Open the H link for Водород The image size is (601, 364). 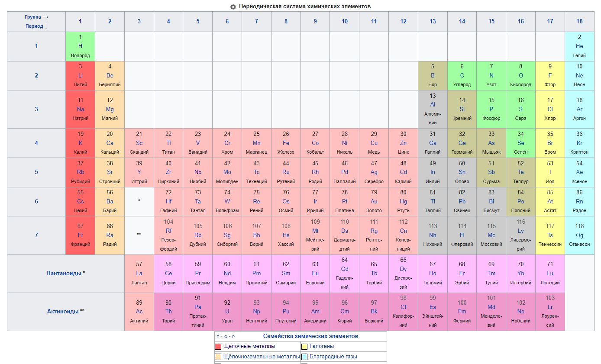(80, 46)
